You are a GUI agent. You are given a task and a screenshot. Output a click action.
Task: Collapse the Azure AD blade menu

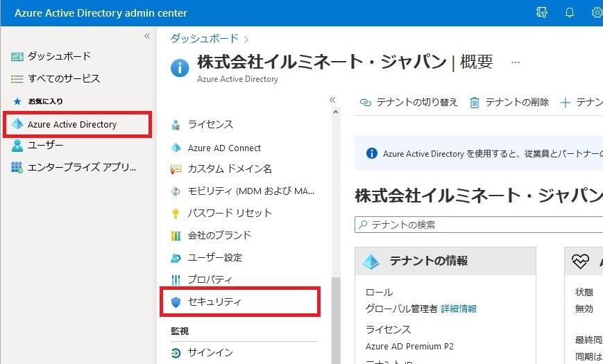(x=332, y=100)
